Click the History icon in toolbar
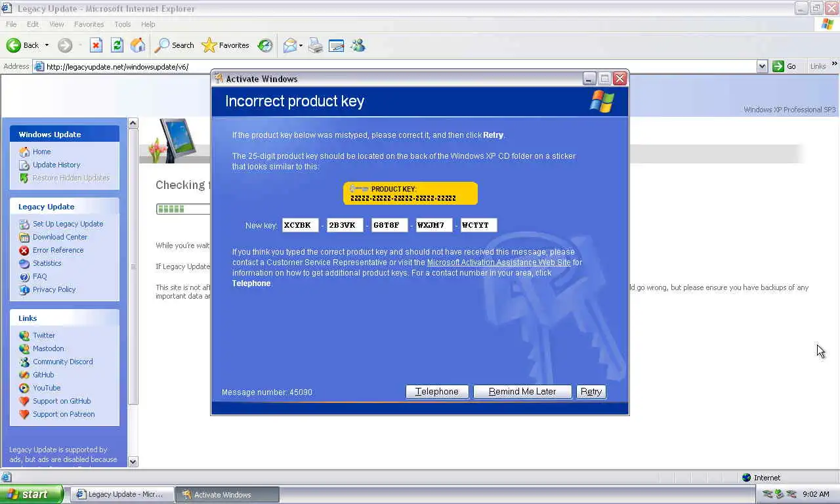Image resolution: width=840 pixels, height=504 pixels. (265, 45)
